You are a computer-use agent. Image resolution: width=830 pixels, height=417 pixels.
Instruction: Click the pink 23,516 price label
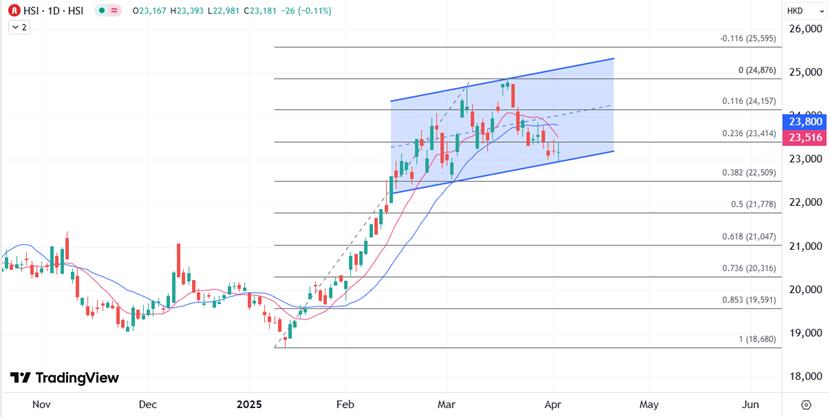click(x=805, y=137)
